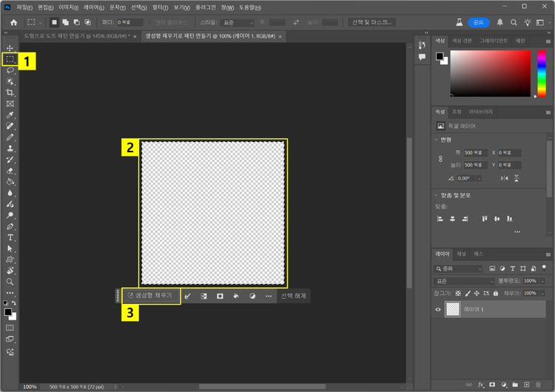Switch to the 채널 tab

(460, 254)
